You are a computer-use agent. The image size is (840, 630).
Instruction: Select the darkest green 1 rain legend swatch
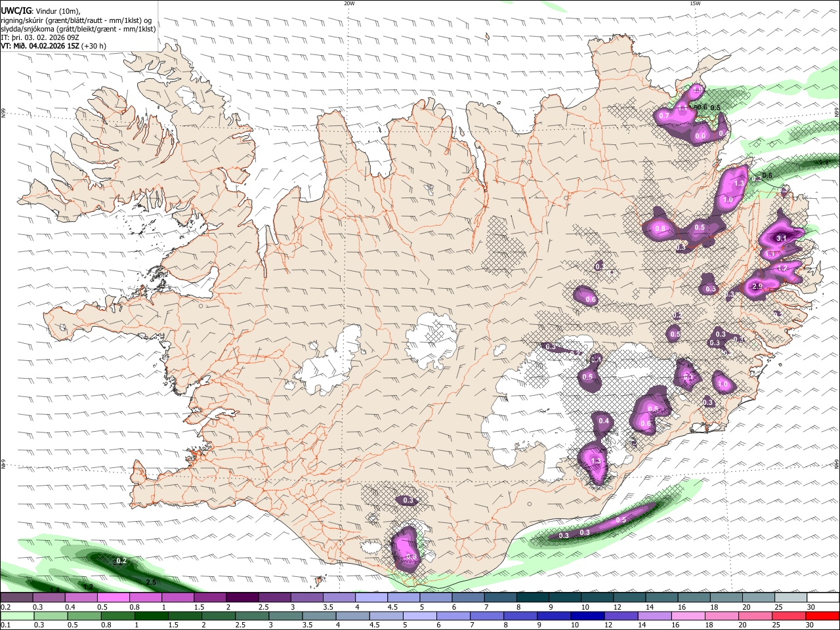coord(152,616)
